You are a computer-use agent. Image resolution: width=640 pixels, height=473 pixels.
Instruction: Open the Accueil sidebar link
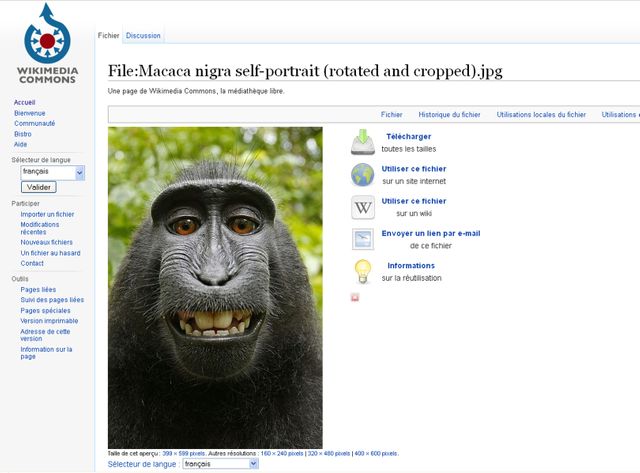24,102
